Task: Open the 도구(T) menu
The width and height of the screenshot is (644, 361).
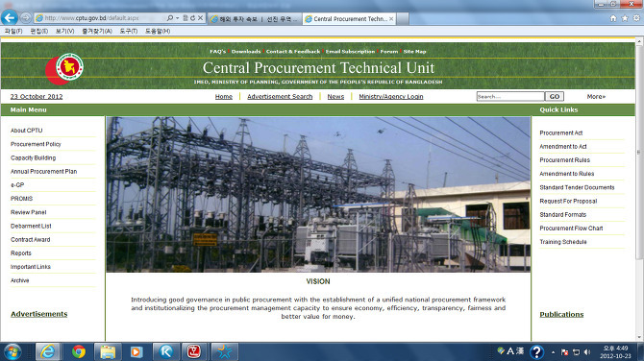Action: click(129, 31)
